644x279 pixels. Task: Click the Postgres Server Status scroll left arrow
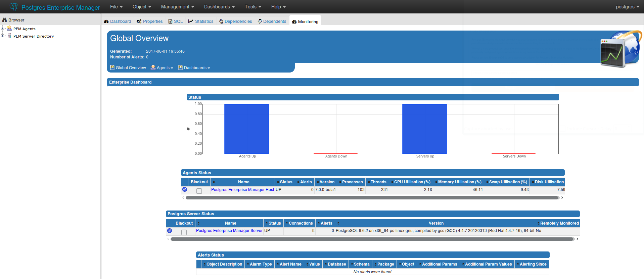[168, 239]
